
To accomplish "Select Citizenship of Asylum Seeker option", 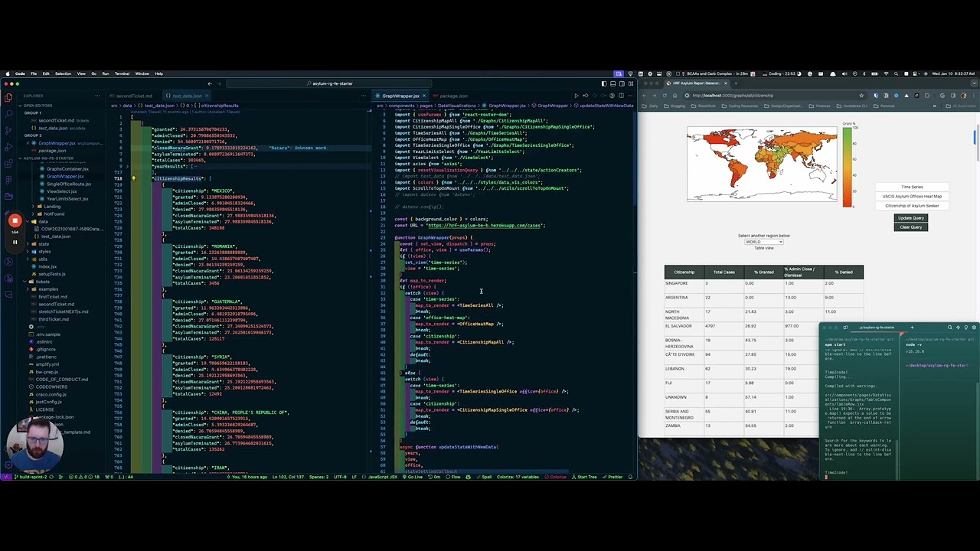I will (x=912, y=206).
